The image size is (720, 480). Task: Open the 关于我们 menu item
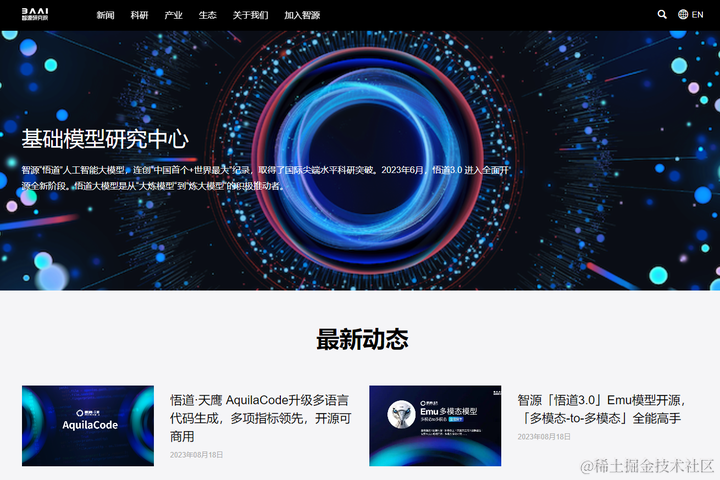(250, 15)
